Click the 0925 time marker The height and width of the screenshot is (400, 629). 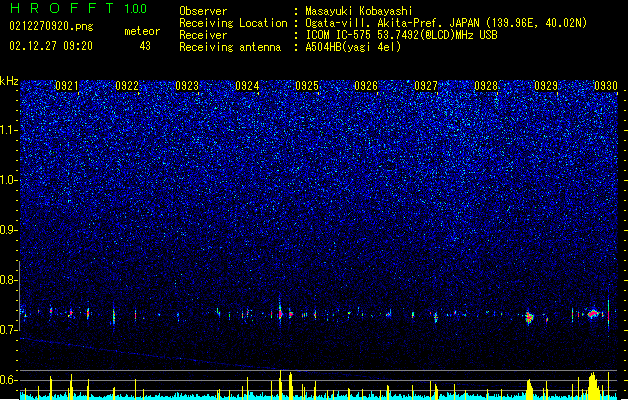[307, 86]
